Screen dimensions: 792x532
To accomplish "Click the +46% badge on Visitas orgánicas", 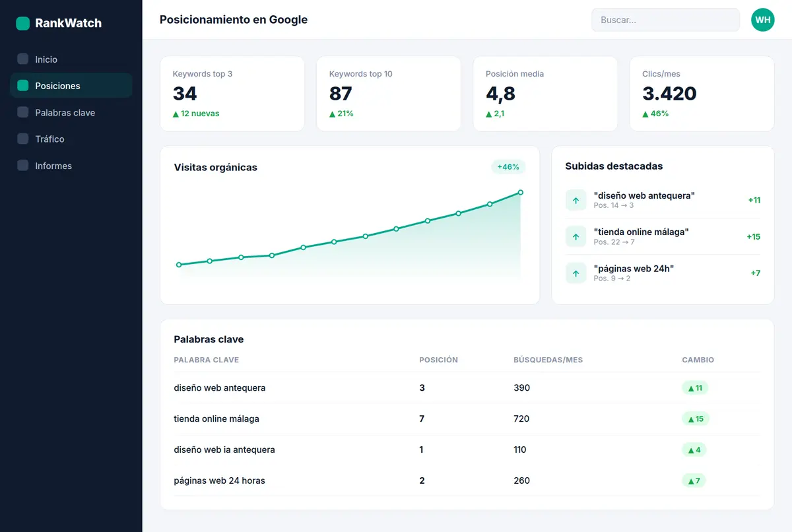I will 508,167.
